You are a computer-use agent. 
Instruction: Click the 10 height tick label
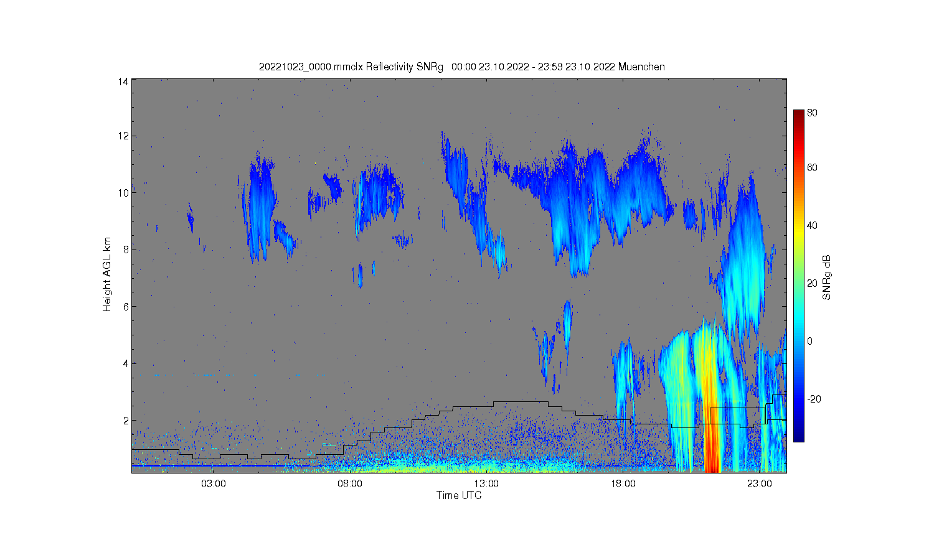click(123, 193)
